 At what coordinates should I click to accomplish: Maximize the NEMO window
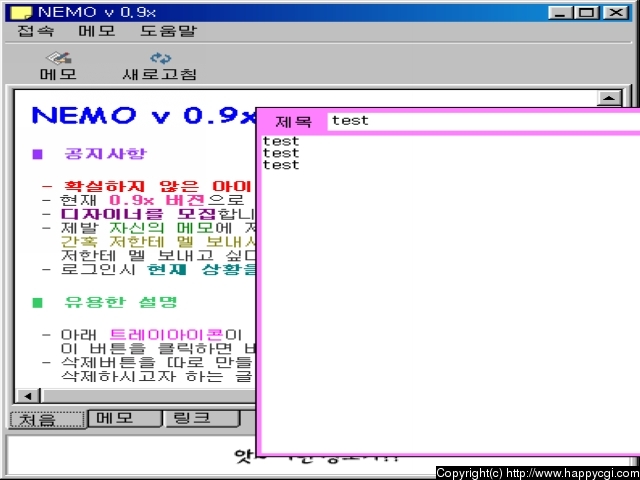click(x=587, y=13)
